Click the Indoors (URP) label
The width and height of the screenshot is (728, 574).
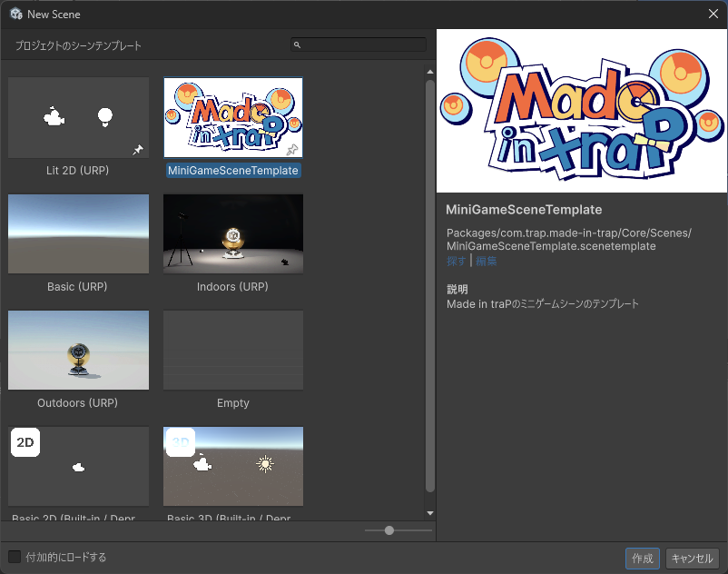[232, 286]
